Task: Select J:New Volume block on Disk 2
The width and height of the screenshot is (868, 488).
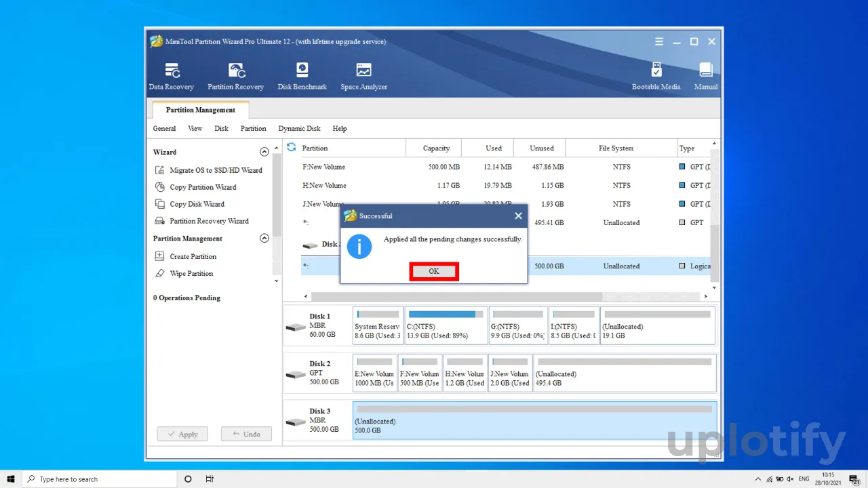Action: pyautogui.click(x=510, y=373)
